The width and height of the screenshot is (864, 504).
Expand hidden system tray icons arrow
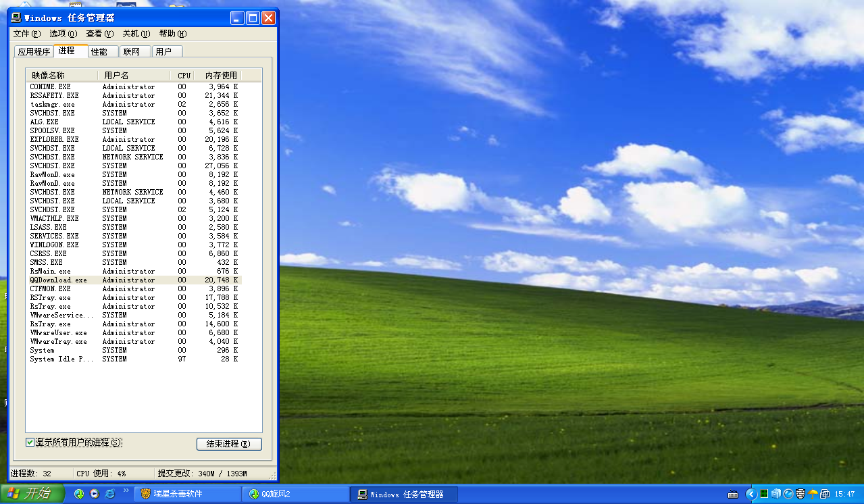click(751, 495)
